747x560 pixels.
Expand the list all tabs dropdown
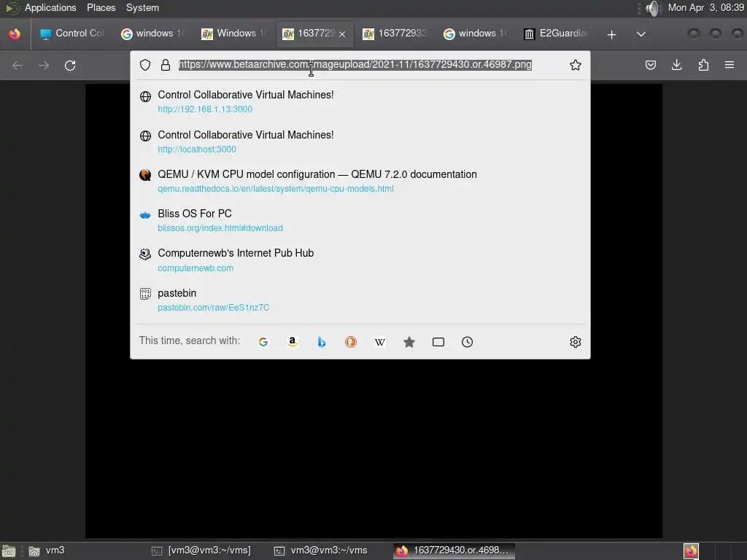click(x=641, y=34)
